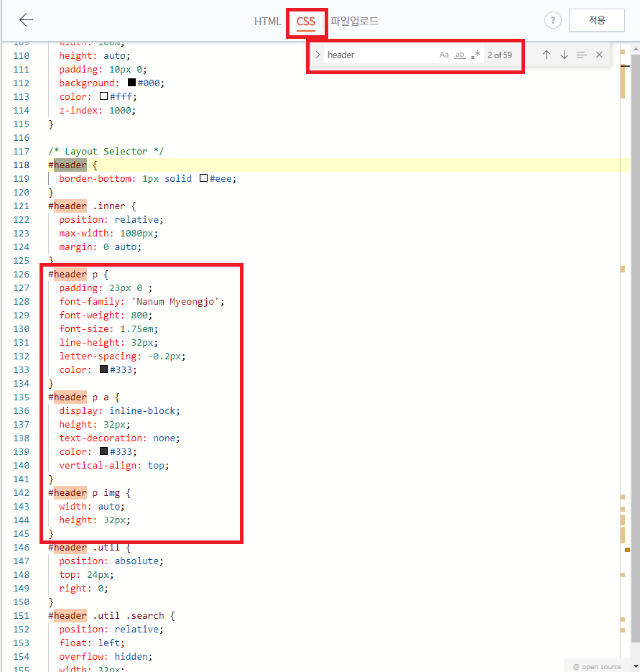Click 'font-size: 1.75em;' line

coord(108,329)
